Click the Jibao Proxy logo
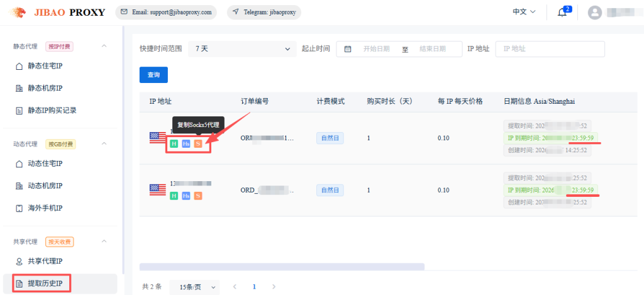Image resolution: width=644 pixels, height=295 pixels. tap(58, 12)
